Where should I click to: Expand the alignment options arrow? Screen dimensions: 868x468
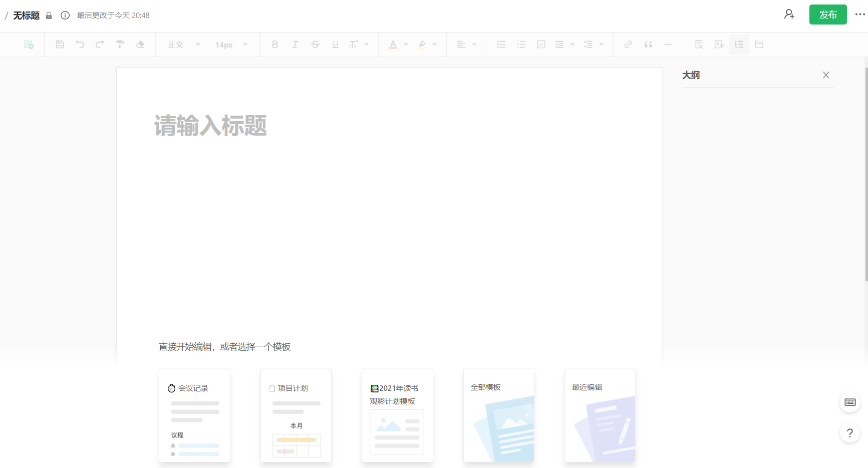coord(474,45)
